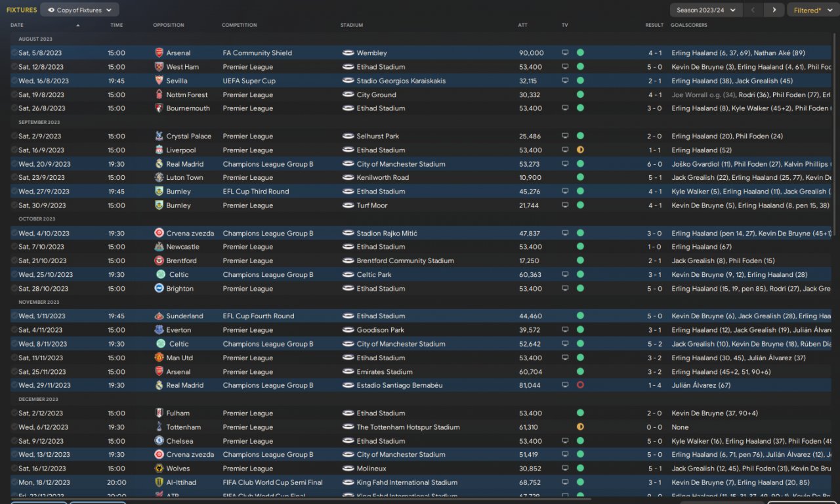Image resolution: width=840 pixels, height=504 pixels.
Task: Sort fixtures by the Opposition column header
Action: click(169, 26)
